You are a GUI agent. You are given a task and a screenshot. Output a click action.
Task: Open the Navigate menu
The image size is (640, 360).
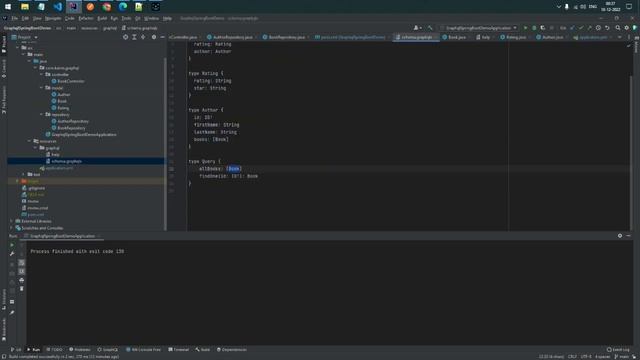pos(53,18)
